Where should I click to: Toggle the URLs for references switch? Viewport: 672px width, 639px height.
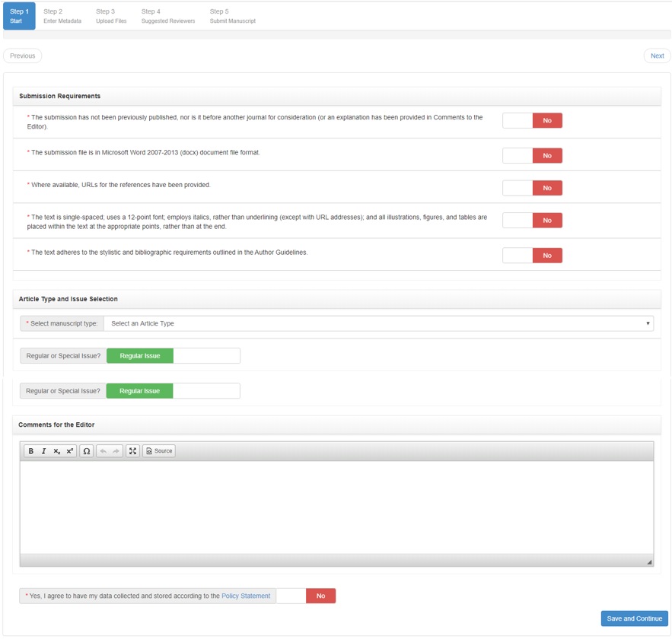click(x=532, y=188)
